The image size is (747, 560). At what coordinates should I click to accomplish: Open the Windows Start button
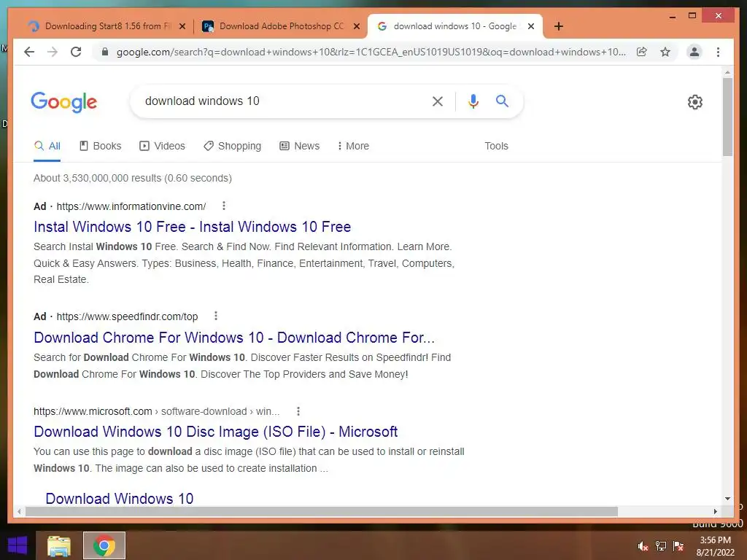point(18,545)
